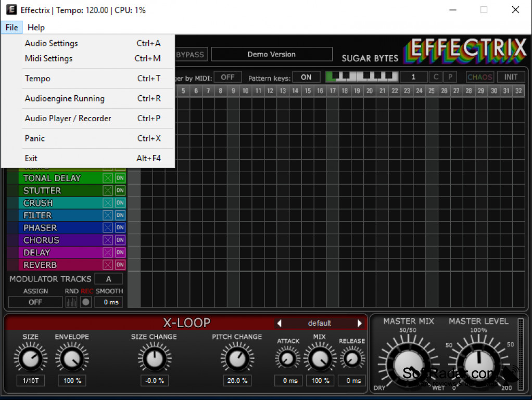Go to previous X-LOOP preset arrow
This screenshot has width=532, height=400.
coord(279,324)
